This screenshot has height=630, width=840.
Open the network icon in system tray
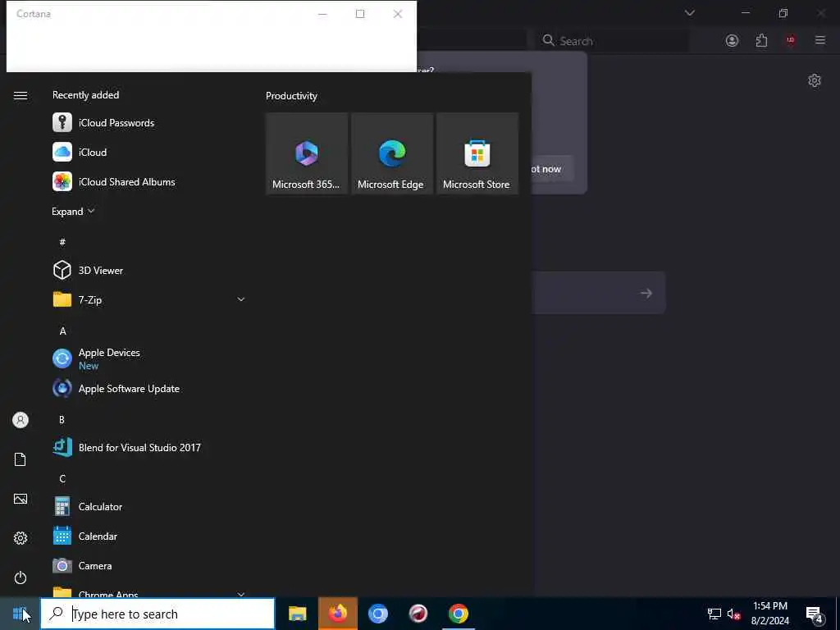(x=714, y=614)
